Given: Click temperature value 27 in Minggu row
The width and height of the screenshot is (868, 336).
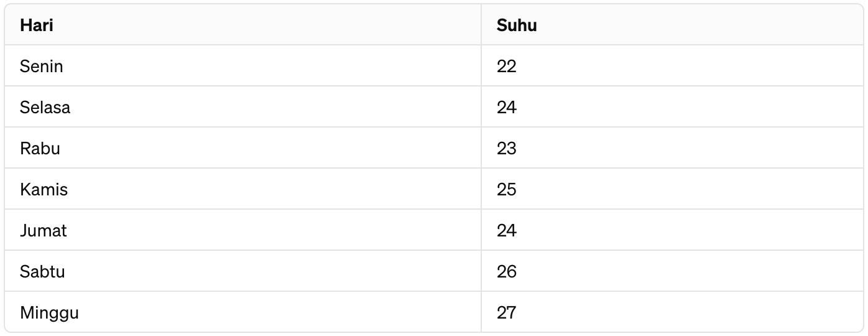Looking at the screenshot, I should click(506, 312).
